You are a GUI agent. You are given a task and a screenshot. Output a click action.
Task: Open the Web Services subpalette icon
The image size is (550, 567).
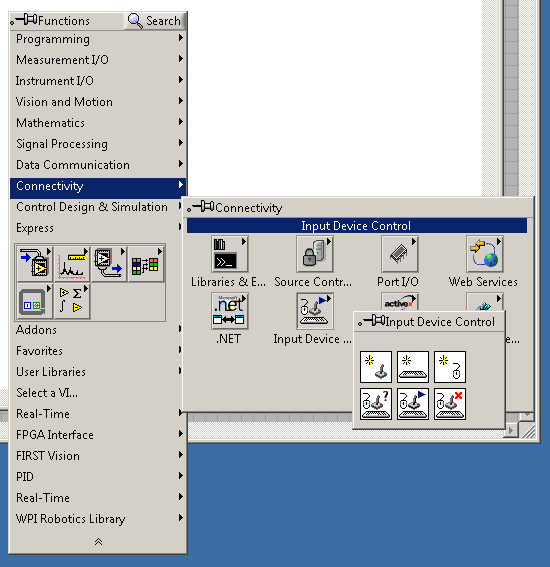coord(485,254)
